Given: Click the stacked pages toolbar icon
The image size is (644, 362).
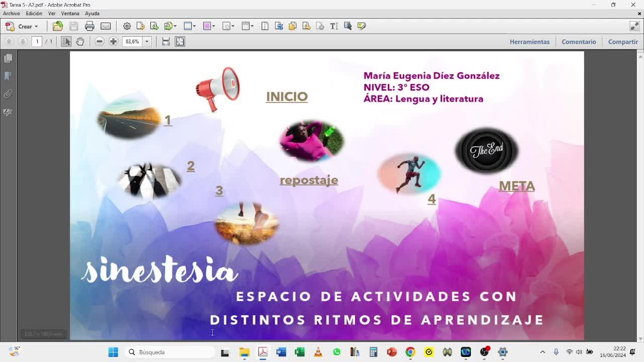Looking at the screenshot, I should click(x=292, y=26).
